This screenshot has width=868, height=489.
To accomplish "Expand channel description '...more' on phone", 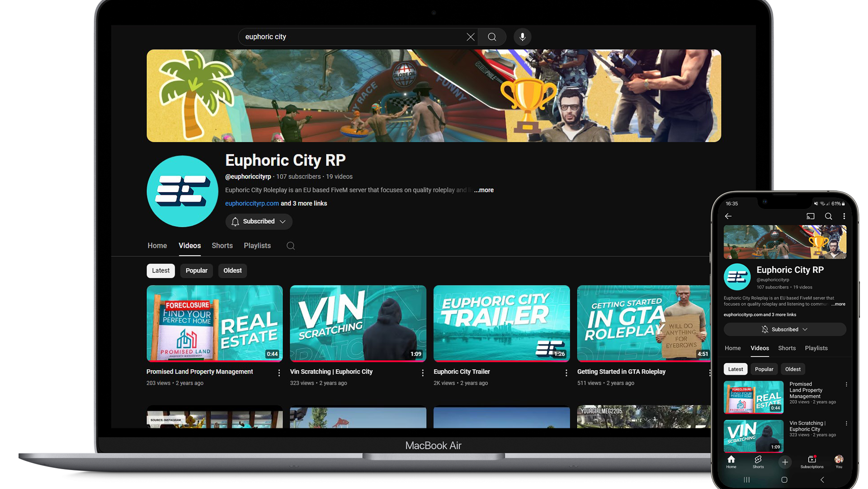I will tap(838, 304).
